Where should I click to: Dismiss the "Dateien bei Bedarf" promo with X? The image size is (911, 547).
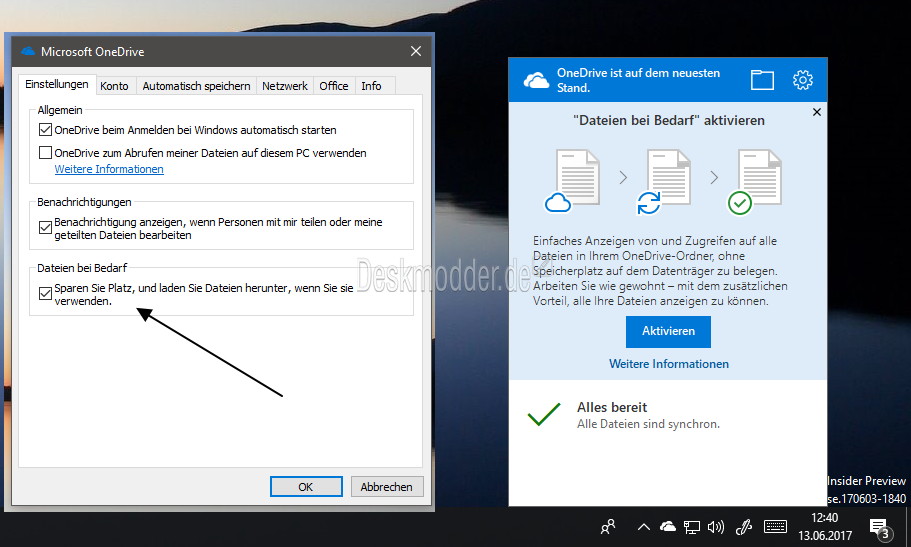[816, 112]
